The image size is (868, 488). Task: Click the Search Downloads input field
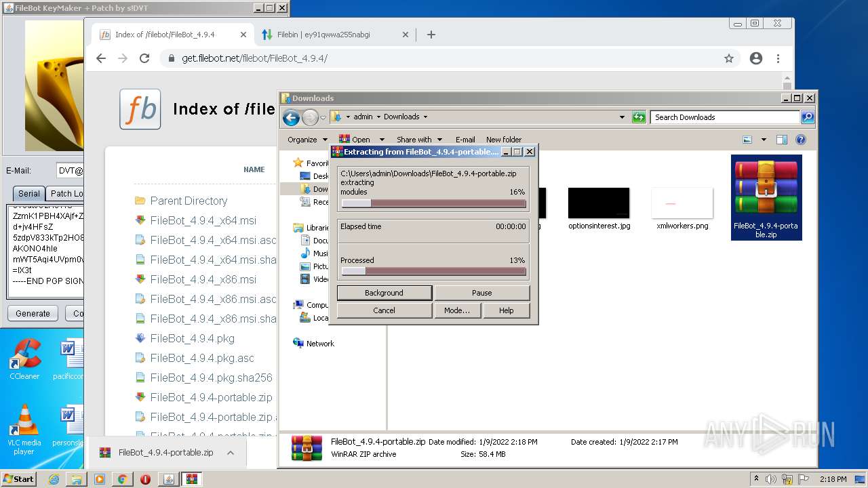coord(725,117)
